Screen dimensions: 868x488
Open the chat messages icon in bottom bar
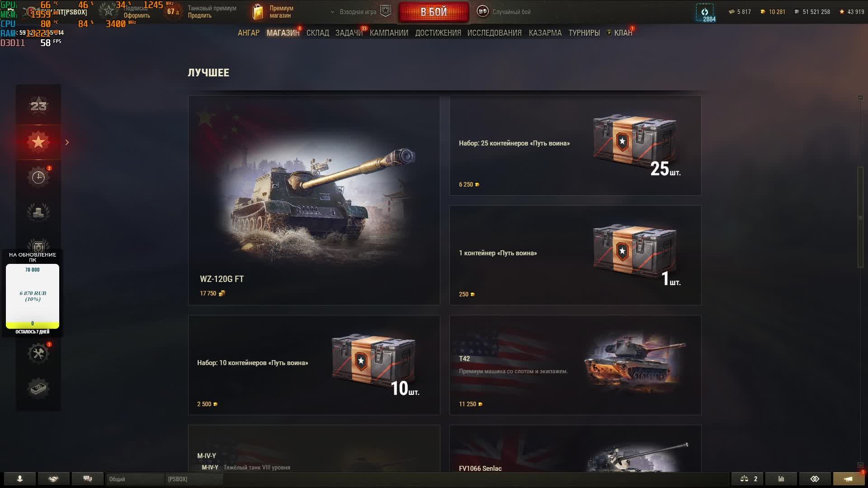[88, 479]
